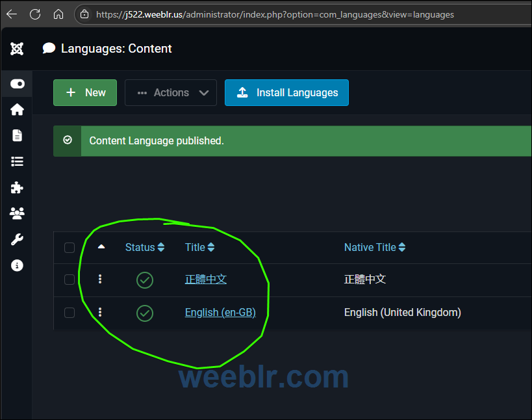
Task: Open the Menus list sidebar icon
Action: point(17,161)
